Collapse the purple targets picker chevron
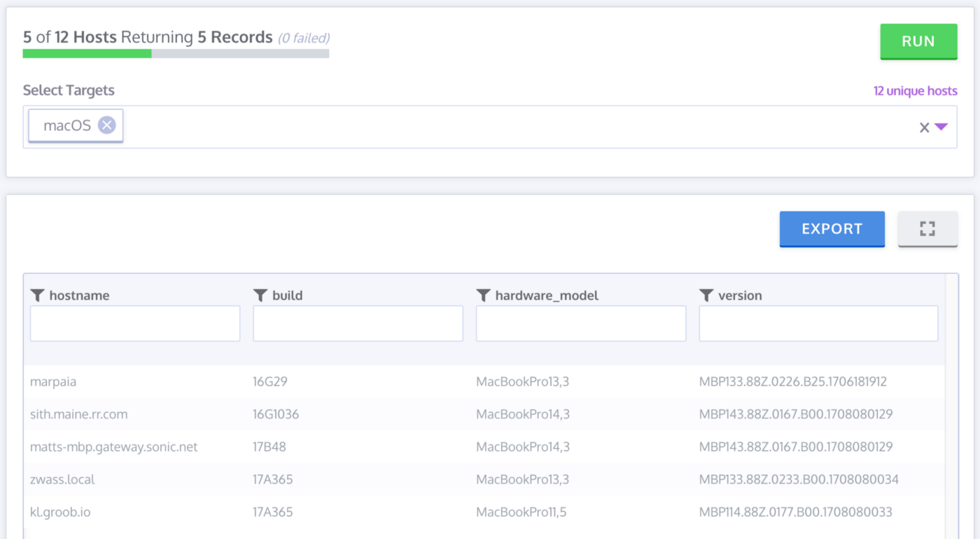Image resolution: width=980 pixels, height=539 pixels. click(941, 127)
